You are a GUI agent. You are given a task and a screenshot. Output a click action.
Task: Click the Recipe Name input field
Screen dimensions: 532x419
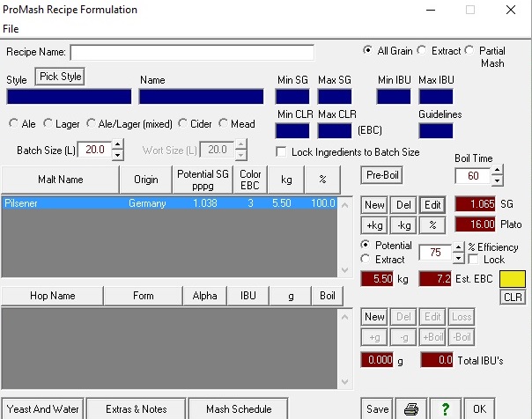pos(192,53)
